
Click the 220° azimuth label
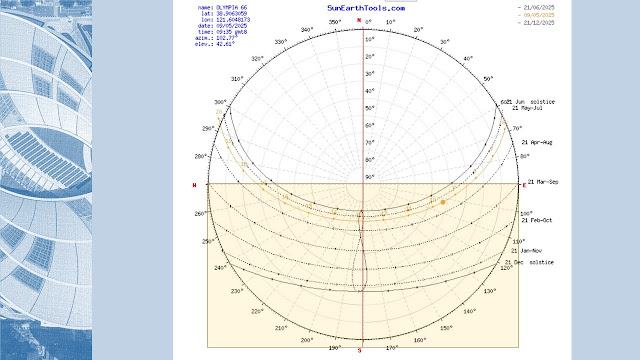[x=258, y=311]
